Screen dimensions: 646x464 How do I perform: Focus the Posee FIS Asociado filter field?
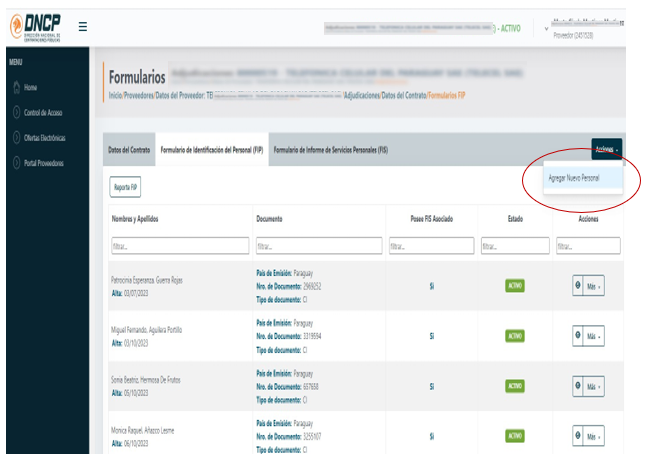[x=431, y=246]
